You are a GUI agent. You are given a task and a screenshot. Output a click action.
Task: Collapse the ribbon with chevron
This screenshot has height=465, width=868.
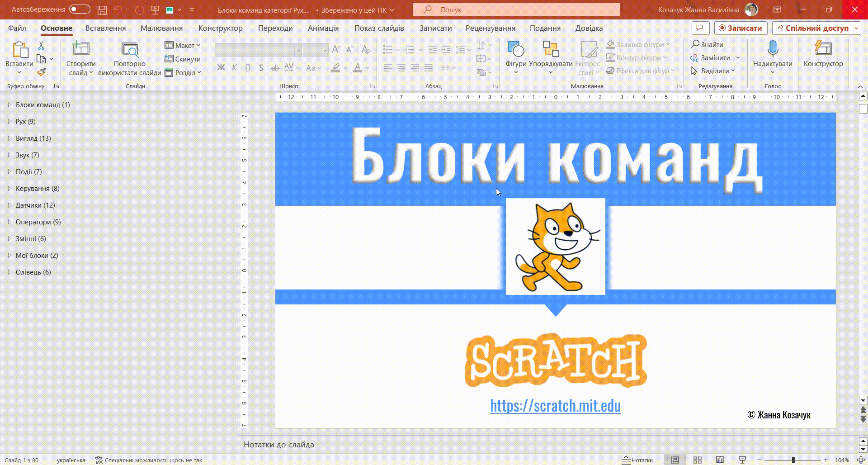coord(860,86)
